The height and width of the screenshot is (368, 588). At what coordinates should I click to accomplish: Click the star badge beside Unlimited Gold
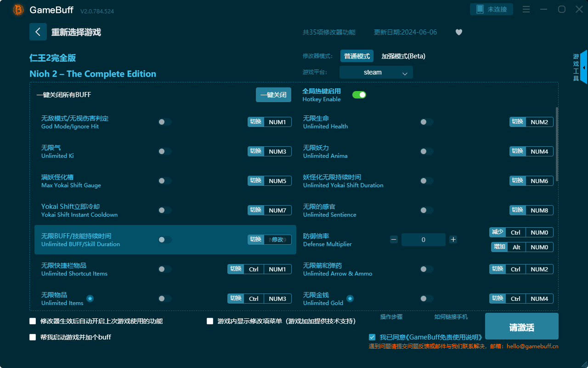[350, 299]
